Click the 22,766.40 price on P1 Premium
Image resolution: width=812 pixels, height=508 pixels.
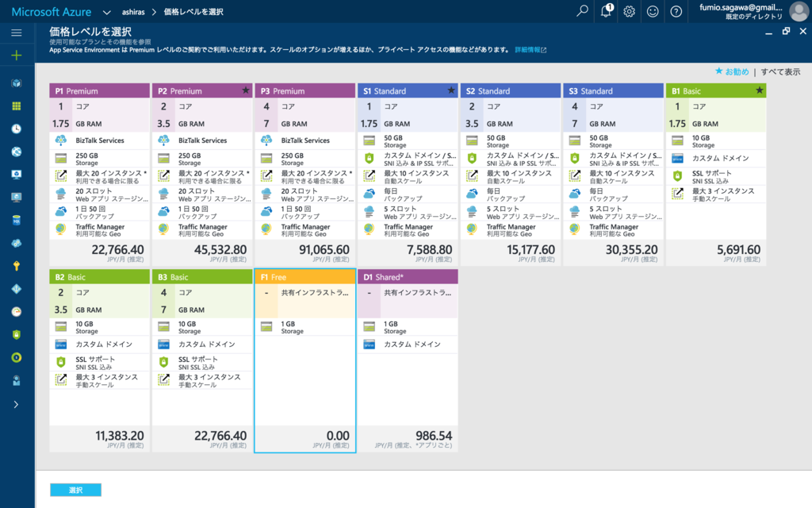tap(117, 250)
